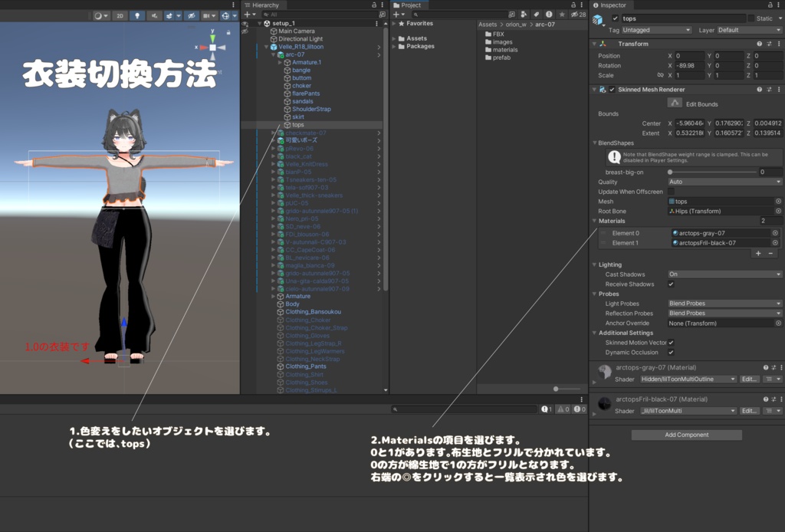Open the object picker for Element 0 material
This screenshot has width=785, height=532.
[775, 233]
